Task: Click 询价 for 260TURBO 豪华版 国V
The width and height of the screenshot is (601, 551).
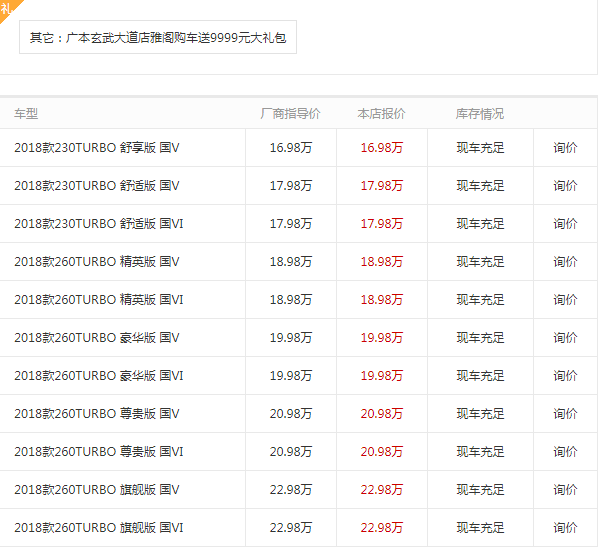Action: [565, 338]
